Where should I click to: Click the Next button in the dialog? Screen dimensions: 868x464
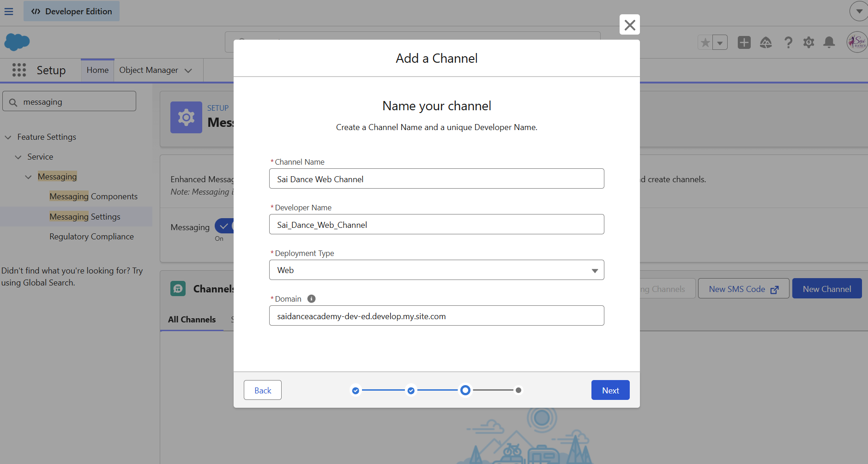[x=610, y=390]
